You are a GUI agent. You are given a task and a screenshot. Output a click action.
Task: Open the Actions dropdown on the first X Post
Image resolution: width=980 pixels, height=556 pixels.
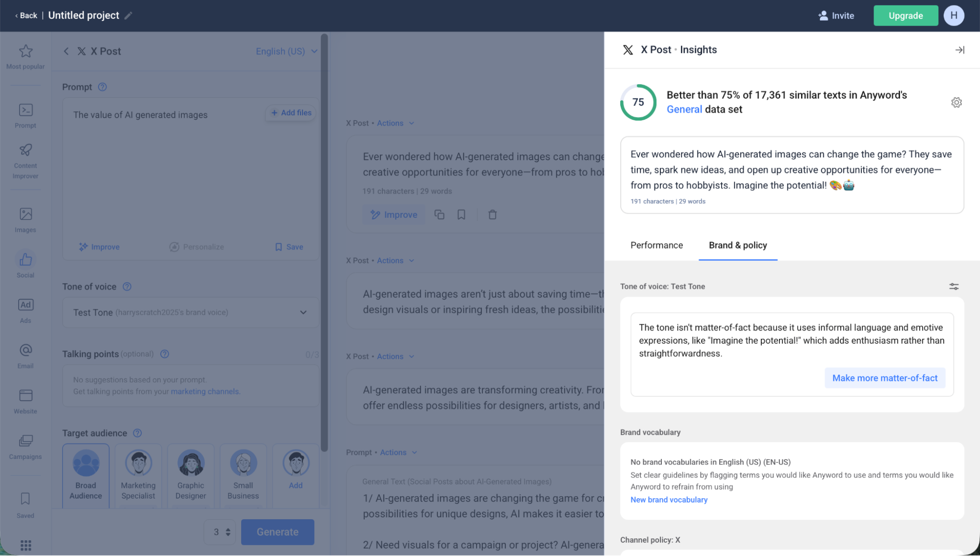tap(395, 123)
